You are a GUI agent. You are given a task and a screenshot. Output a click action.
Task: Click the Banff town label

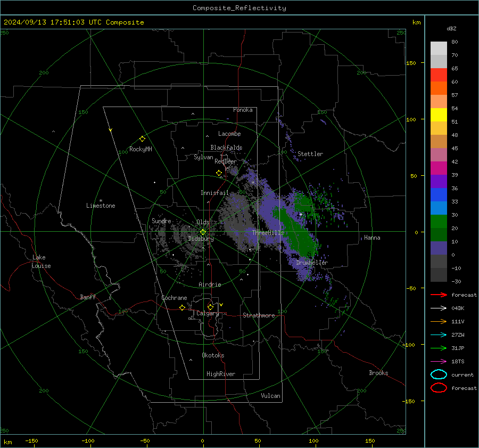[x=88, y=297]
